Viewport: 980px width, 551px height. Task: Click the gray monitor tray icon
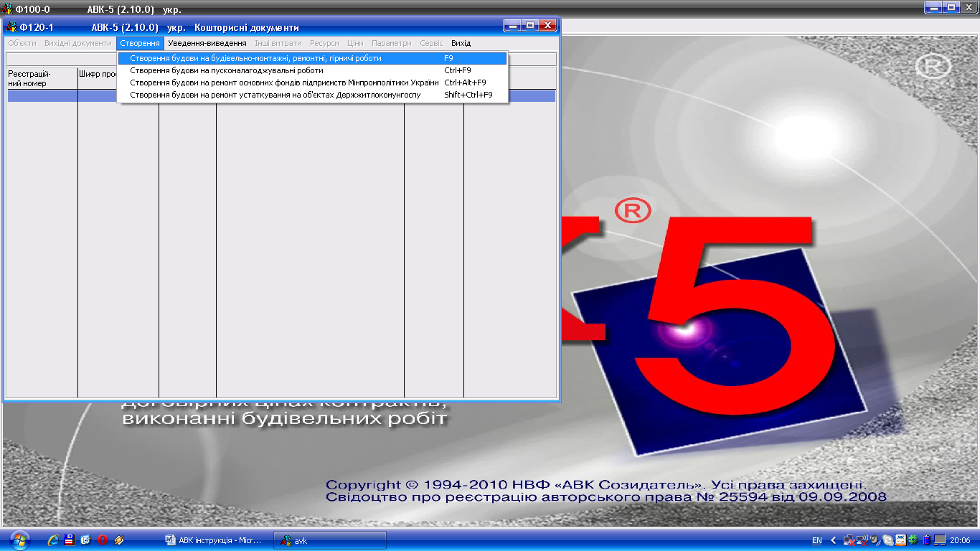(940, 540)
